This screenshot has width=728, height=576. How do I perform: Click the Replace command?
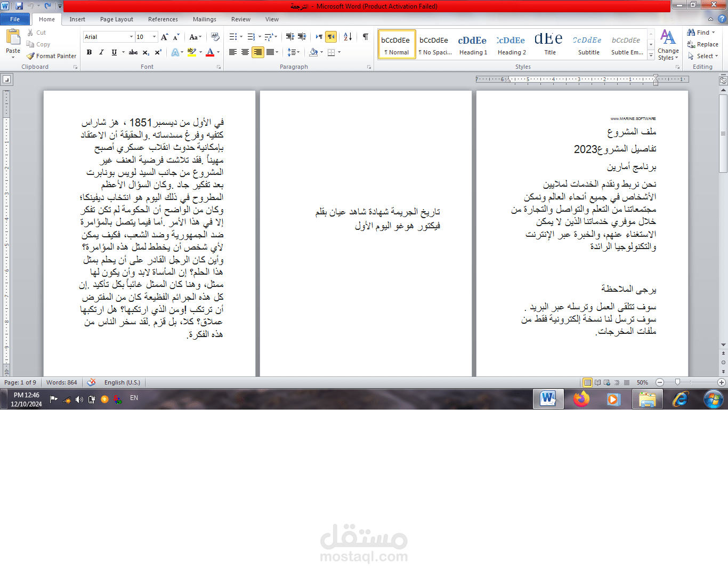[x=703, y=44]
